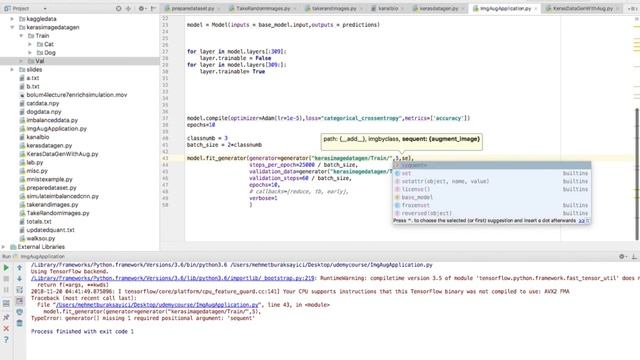
Task: Select the Val folder in tree
Action: pos(80,61)
